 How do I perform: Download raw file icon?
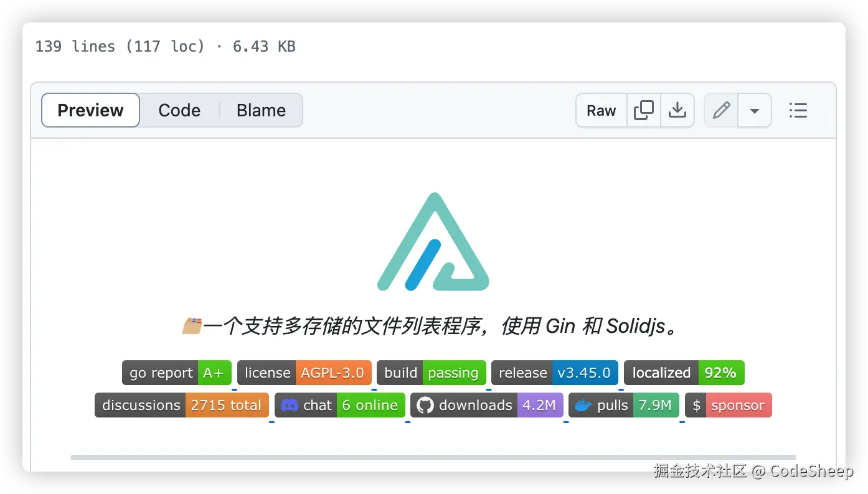click(677, 110)
